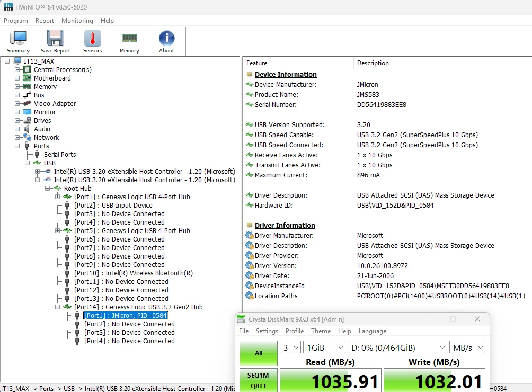Open CrystalDiskMark Profile menu
532x392 pixels.
(295, 331)
